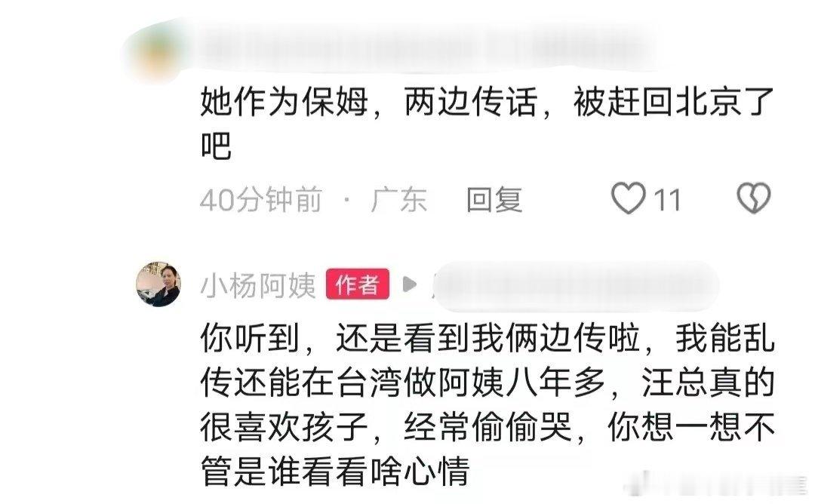
Task: Open the blurred username being replied to
Action: (x=576, y=285)
